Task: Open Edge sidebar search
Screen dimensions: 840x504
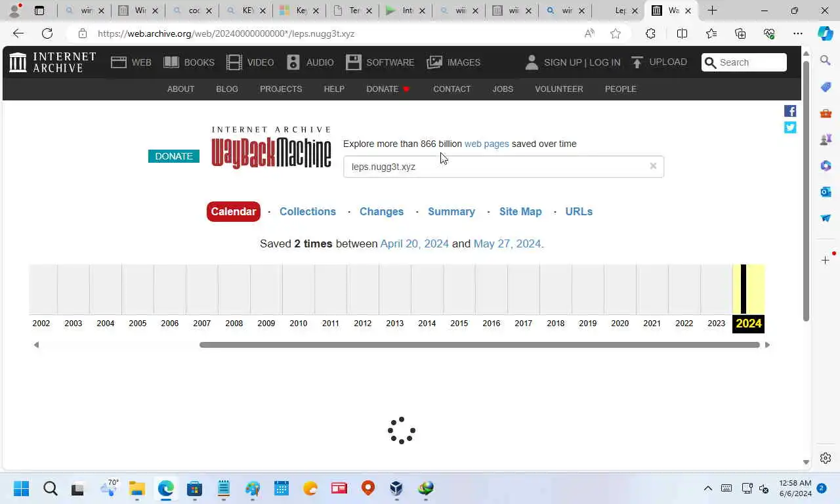Action: click(826, 60)
